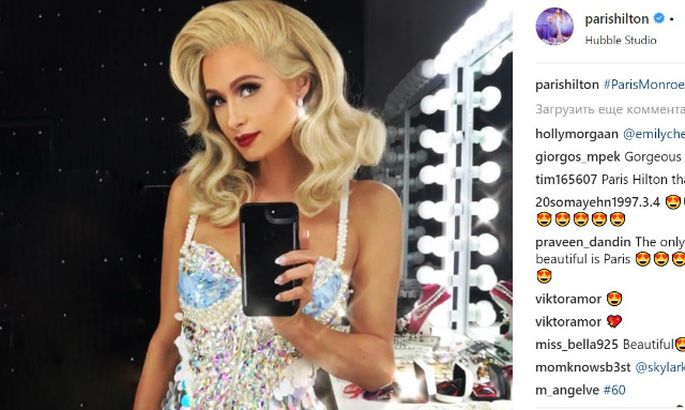Image resolution: width=685 pixels, height=410 pixels.
Task: Open parishilton username in the caption
Action: tap(567, 85)
